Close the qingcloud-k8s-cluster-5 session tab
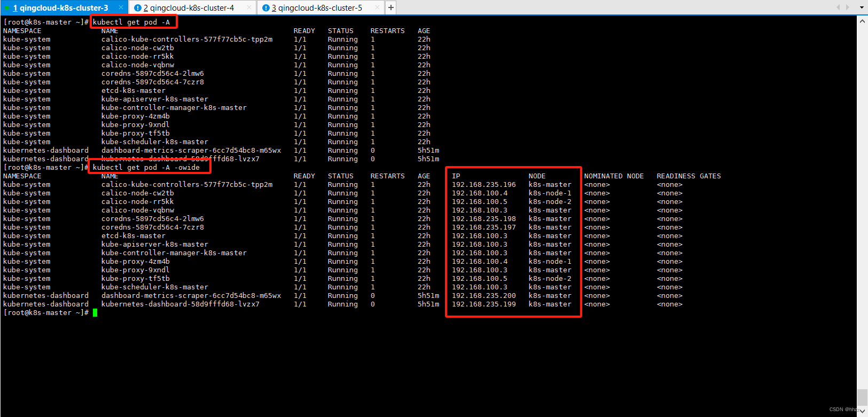This screenshot has width=868, height=417. tap(377, 7)
